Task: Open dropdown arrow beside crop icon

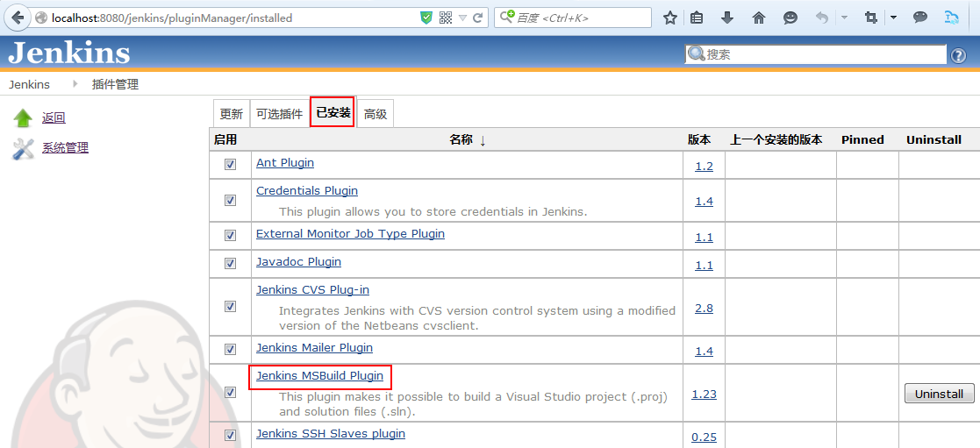Action: (893, 18)
